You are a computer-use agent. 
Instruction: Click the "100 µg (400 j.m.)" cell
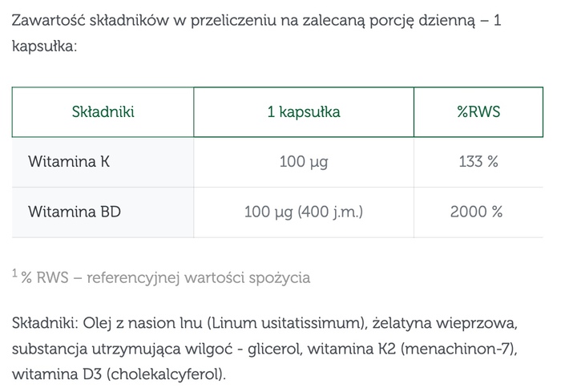point(304,212)
